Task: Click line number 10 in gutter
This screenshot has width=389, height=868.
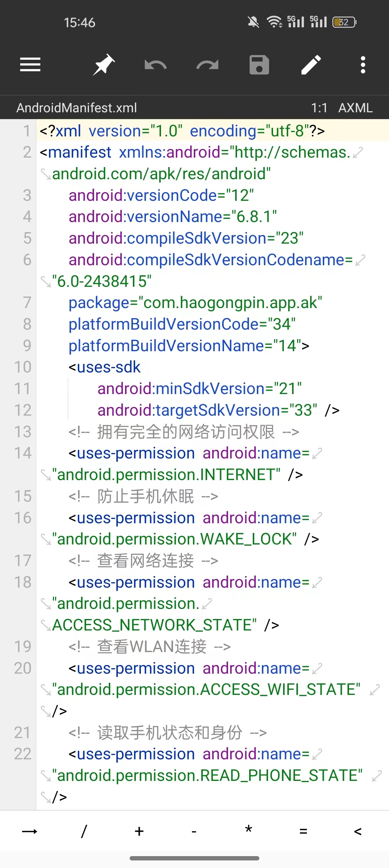Action: click(x=23, y=367)
